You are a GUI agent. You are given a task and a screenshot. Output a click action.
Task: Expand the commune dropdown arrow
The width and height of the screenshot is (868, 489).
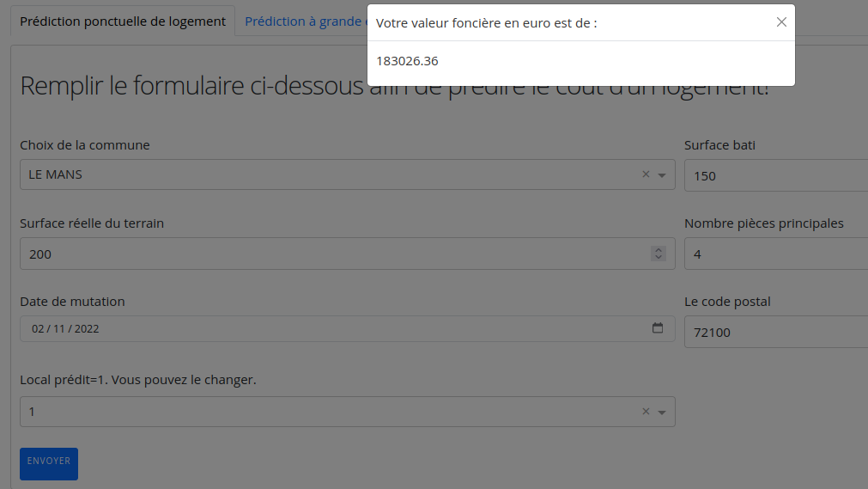coord(662,175)
